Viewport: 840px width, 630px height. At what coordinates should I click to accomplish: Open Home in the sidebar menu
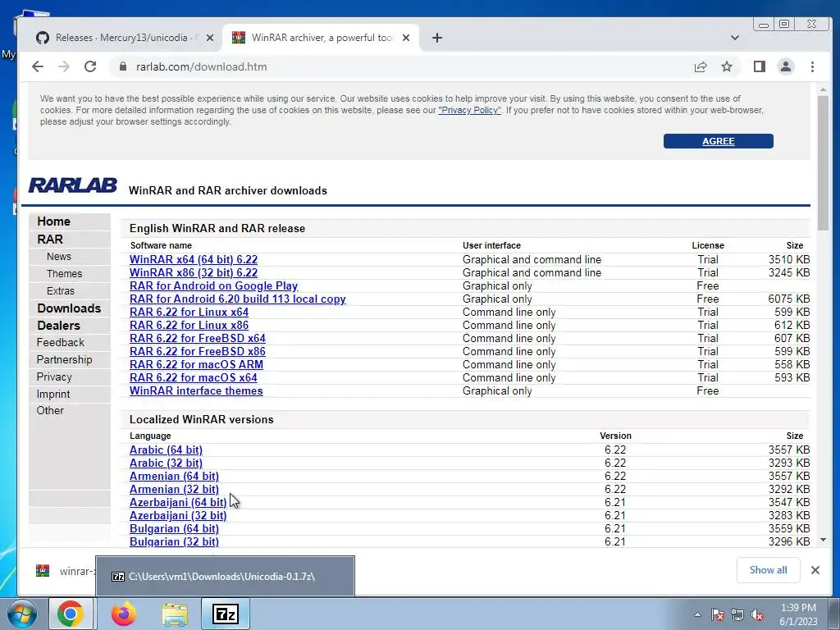click(x=53, y=221)
